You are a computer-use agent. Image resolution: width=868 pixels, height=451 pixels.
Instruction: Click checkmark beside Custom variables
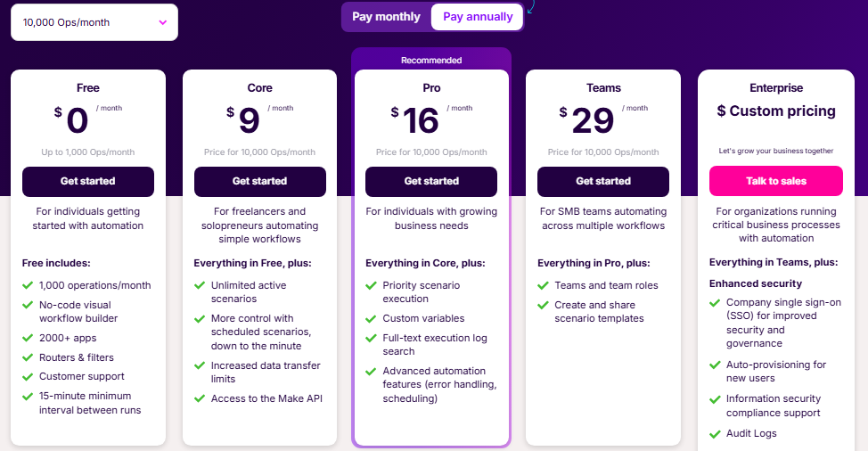click(x=371, y=319)
